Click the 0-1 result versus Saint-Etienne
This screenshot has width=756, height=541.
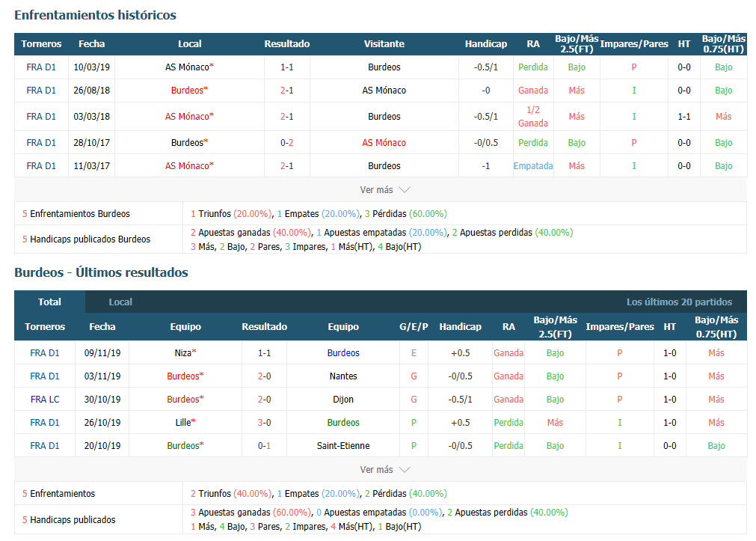(x=264, y=445)
